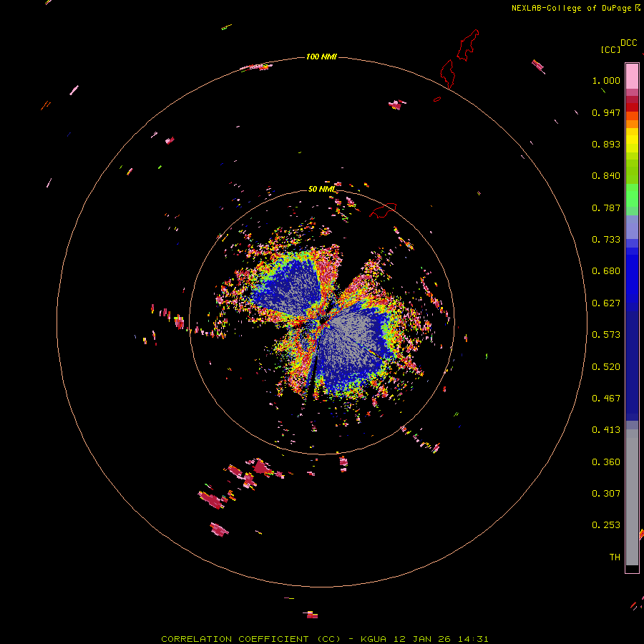Screen dimensions: 644x644
Task: Click the radar center where echoes converge
Action: pyautogui.click(x=323, y=321)
